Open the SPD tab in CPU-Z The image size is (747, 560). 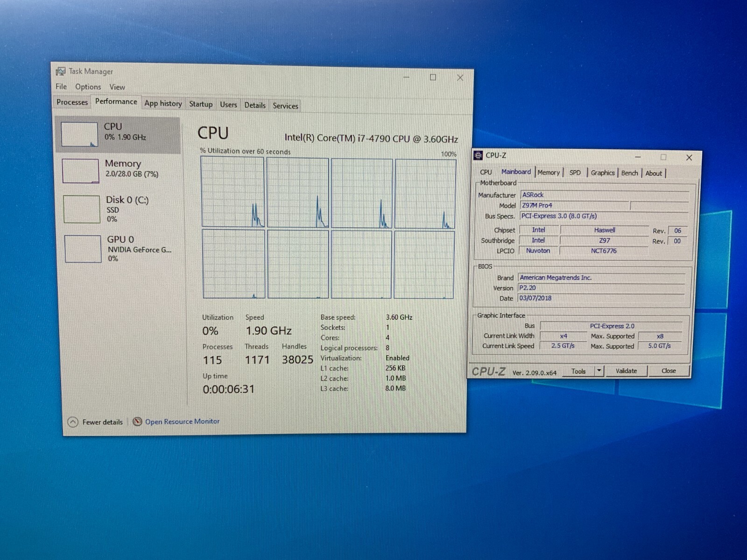point(575,173)
